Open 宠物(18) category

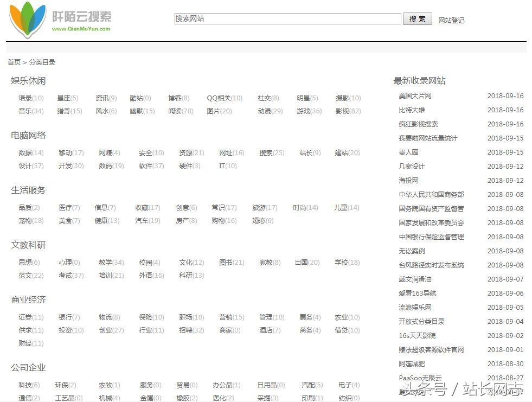31,221
